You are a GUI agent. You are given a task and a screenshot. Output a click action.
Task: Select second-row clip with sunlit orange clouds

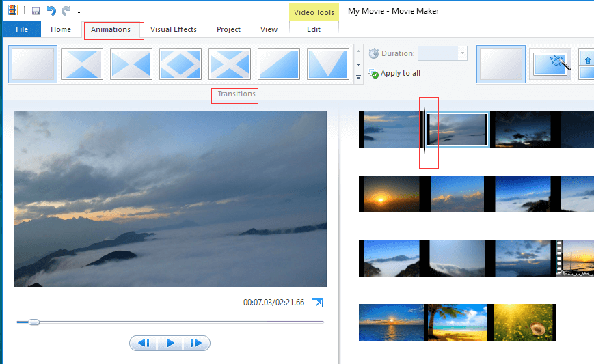[457, 194]
